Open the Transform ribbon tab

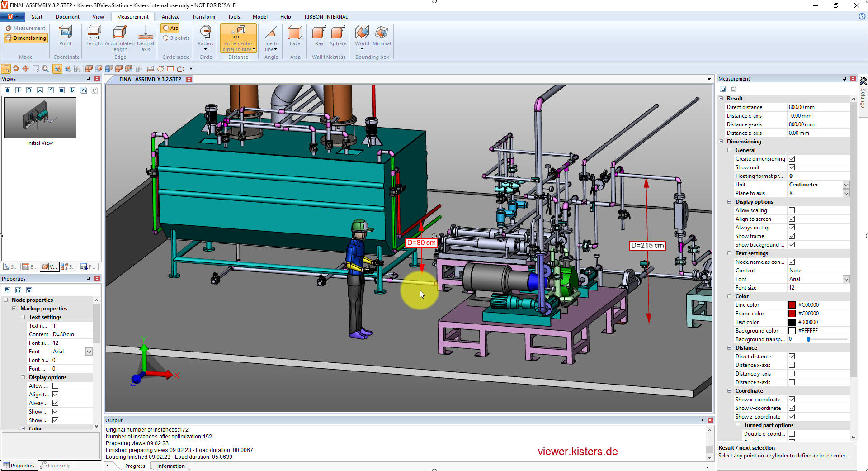click(x=203, y=17)
